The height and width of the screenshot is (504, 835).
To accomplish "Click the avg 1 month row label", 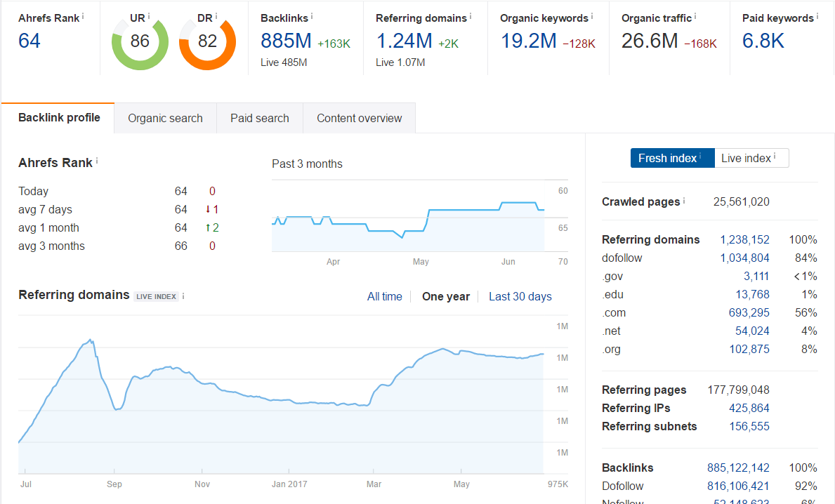I will coord(49,228).
